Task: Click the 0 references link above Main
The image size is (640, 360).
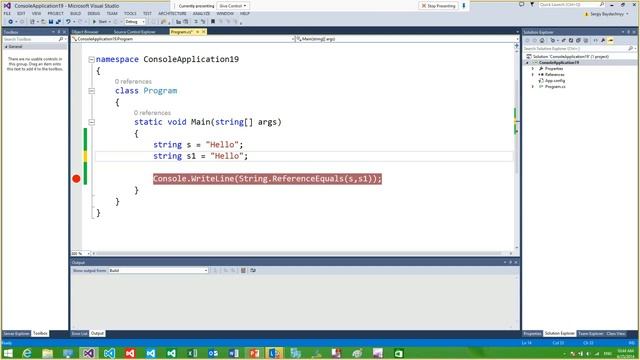Action: coord(152,113)
